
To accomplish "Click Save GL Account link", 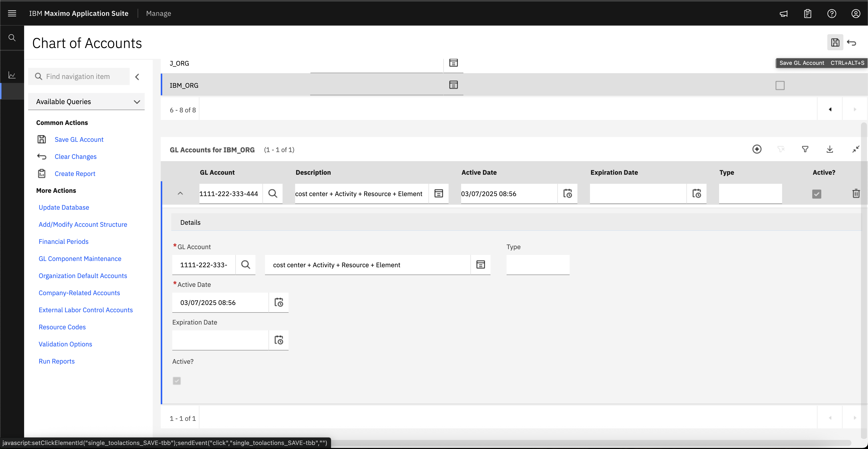I will point(79,140).
